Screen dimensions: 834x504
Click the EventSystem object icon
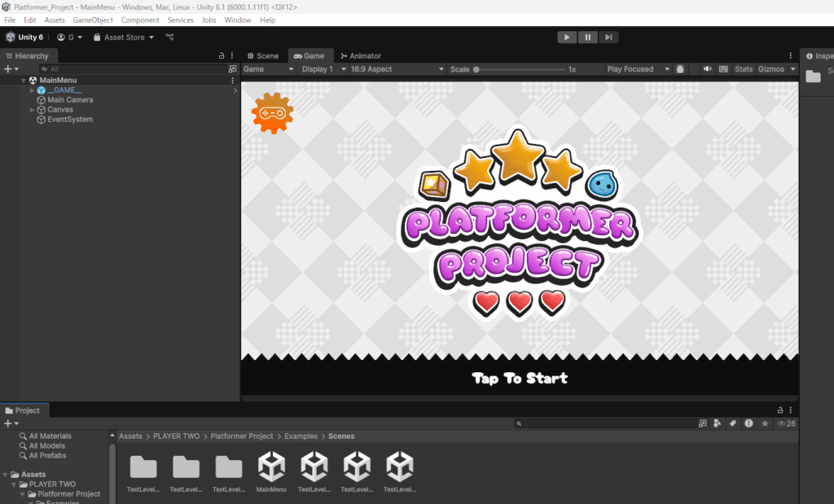tap(41, 120)
